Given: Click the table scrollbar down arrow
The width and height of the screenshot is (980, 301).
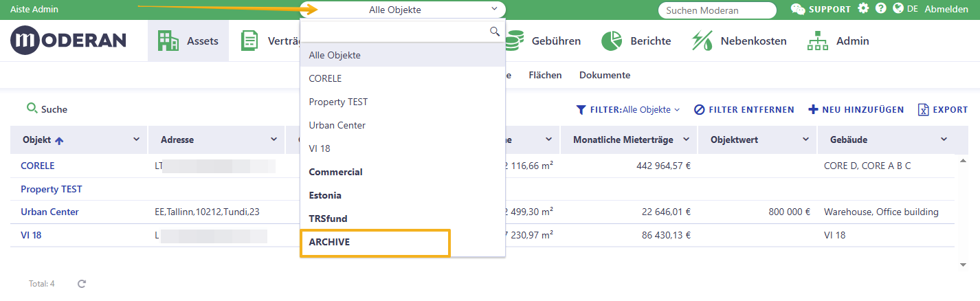Looking at the screenshot, I should coord(961,265).
